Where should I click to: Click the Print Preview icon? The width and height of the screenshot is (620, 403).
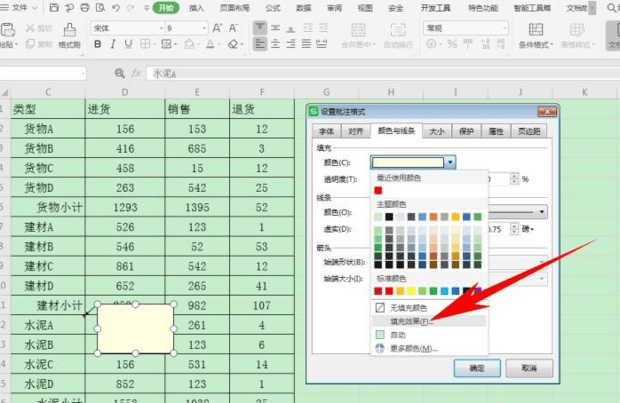[x=100, y=8]
